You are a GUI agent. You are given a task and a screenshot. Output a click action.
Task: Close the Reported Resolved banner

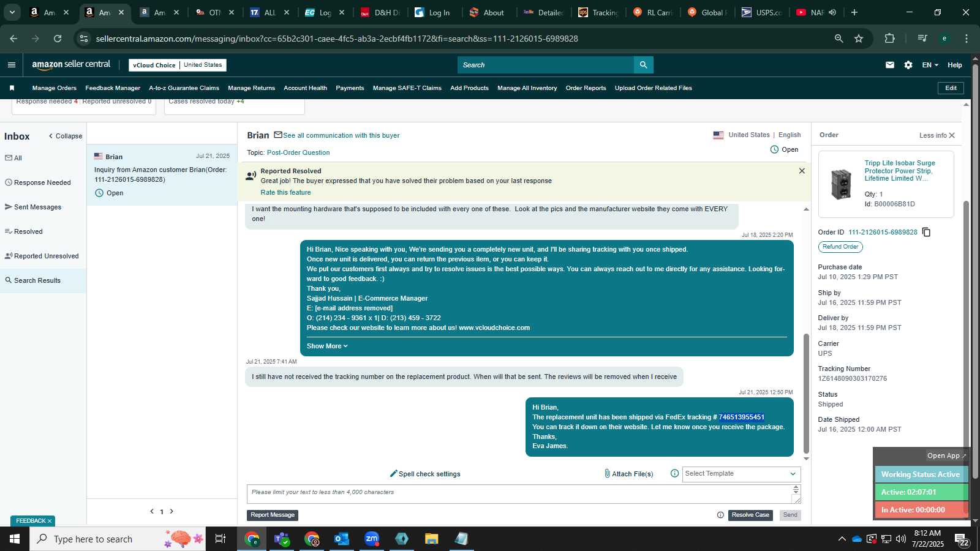[x=802, y=171]
